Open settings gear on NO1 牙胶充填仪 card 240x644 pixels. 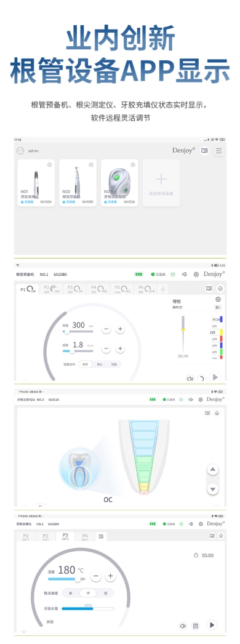tap(50, 165)
